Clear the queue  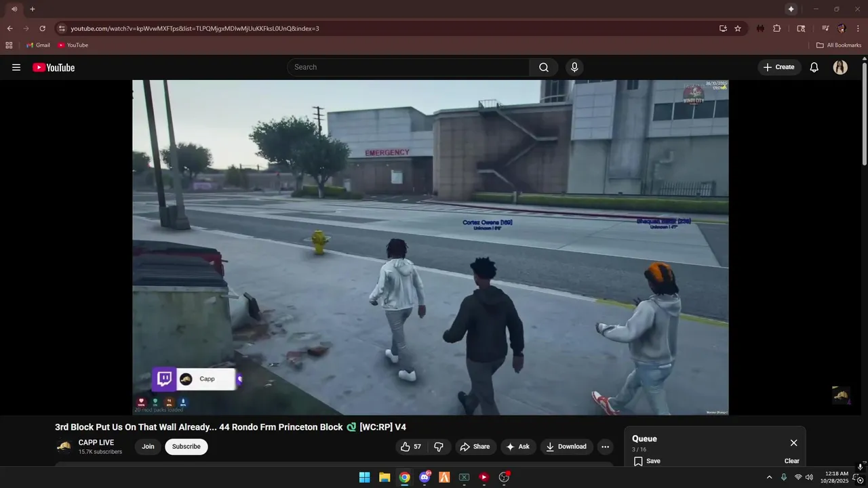point(792,461)
